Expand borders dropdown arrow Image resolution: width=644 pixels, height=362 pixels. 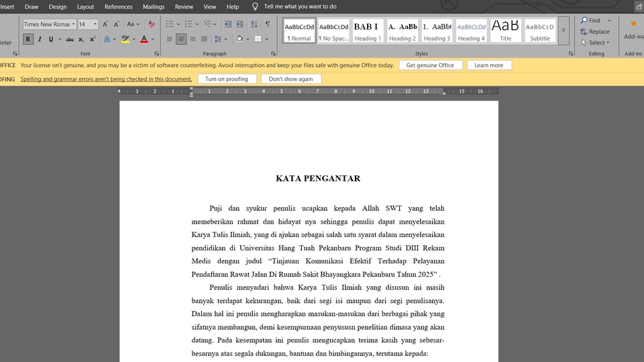[x=266, y=39]
